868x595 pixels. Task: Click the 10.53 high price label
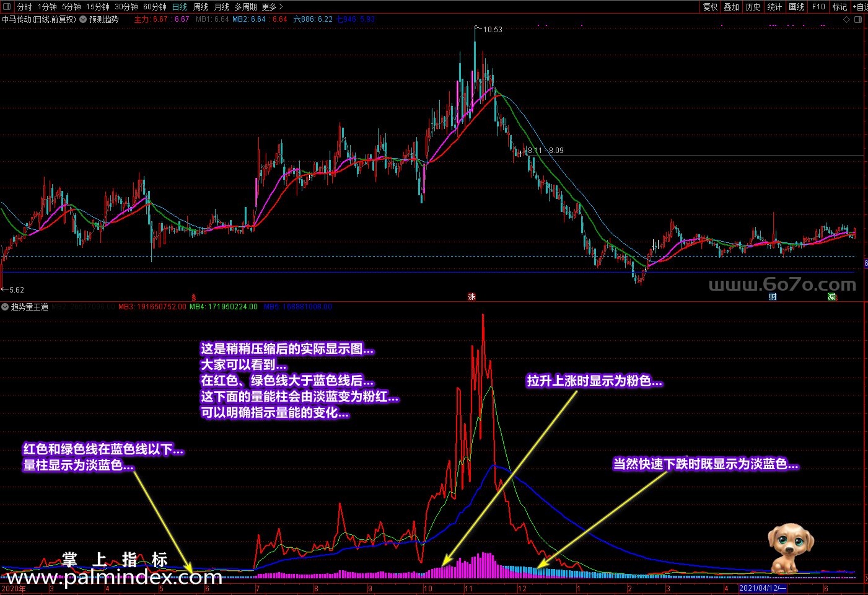[493, 30]
